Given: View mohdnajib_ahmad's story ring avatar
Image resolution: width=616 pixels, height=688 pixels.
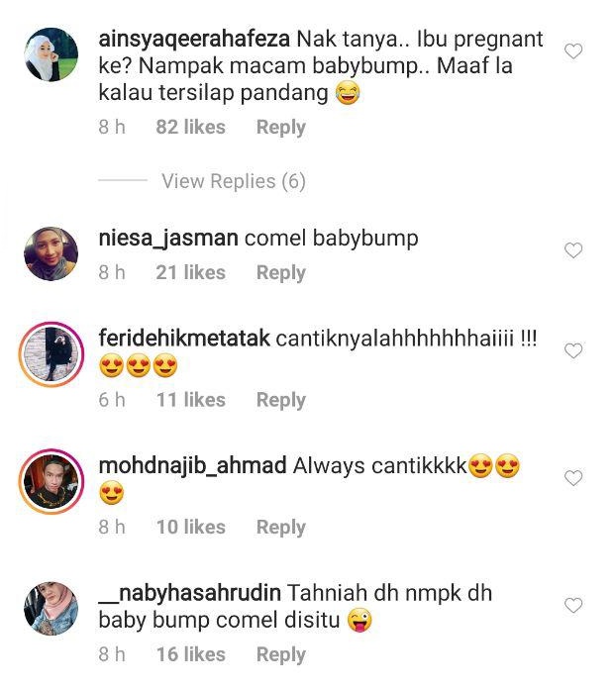Looking at the screenshot, I should click(51, 481).
